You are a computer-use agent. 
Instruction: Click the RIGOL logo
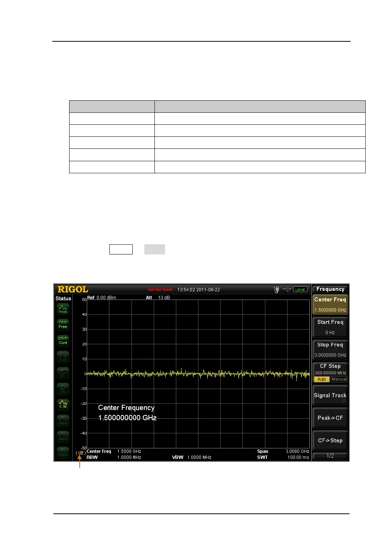(73, 289)
